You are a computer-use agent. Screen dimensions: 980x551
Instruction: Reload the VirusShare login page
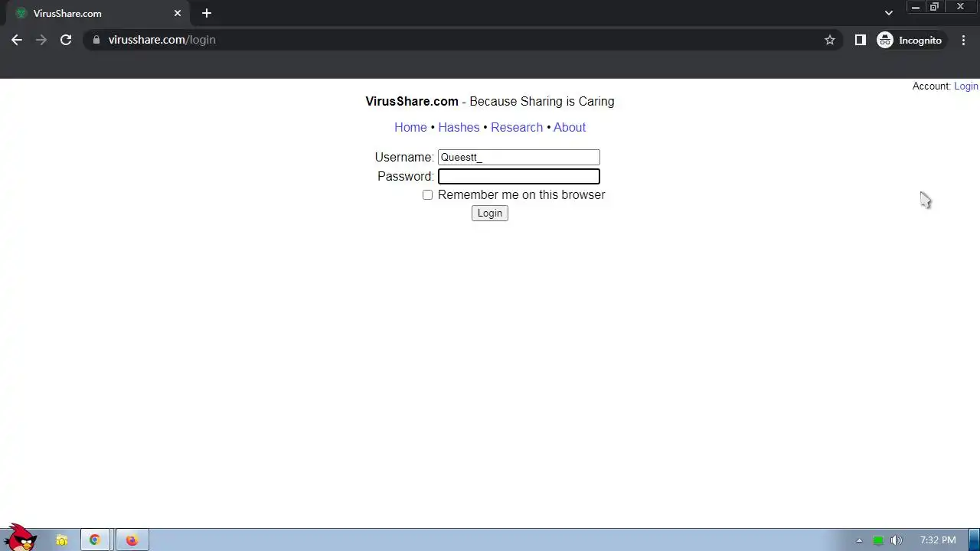66,40
